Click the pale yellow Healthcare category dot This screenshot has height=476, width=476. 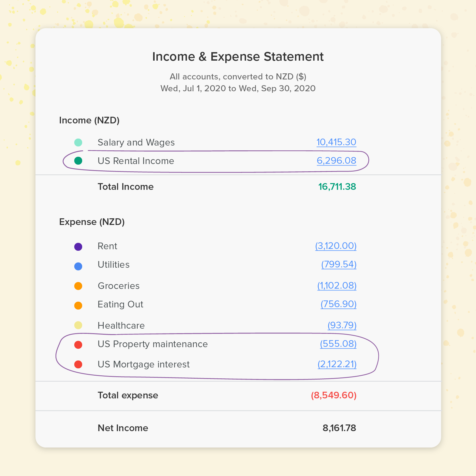click(78, 325)
